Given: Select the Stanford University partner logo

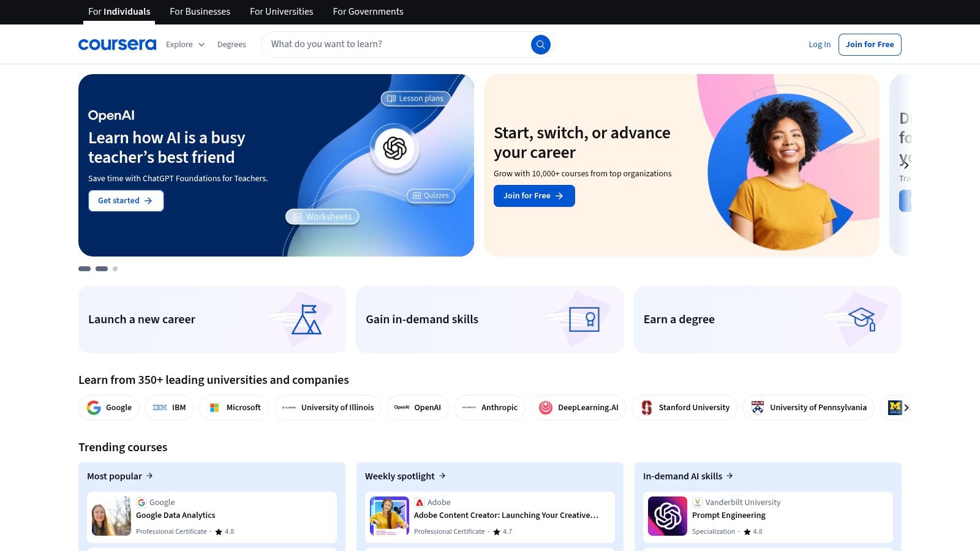Looking at the screenshot, I should coord(684,407).
